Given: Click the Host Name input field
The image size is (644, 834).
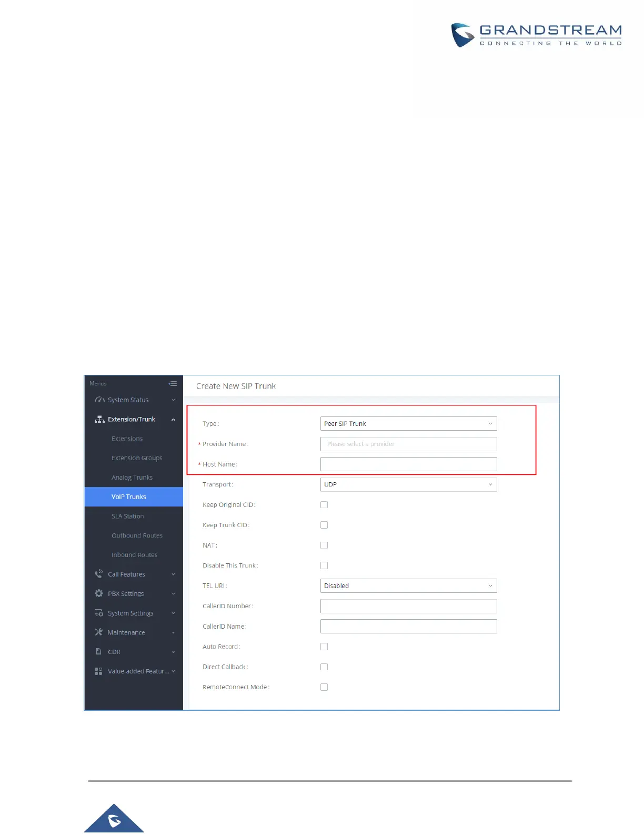Looking at the screenshot, I should tap(408, 464).
